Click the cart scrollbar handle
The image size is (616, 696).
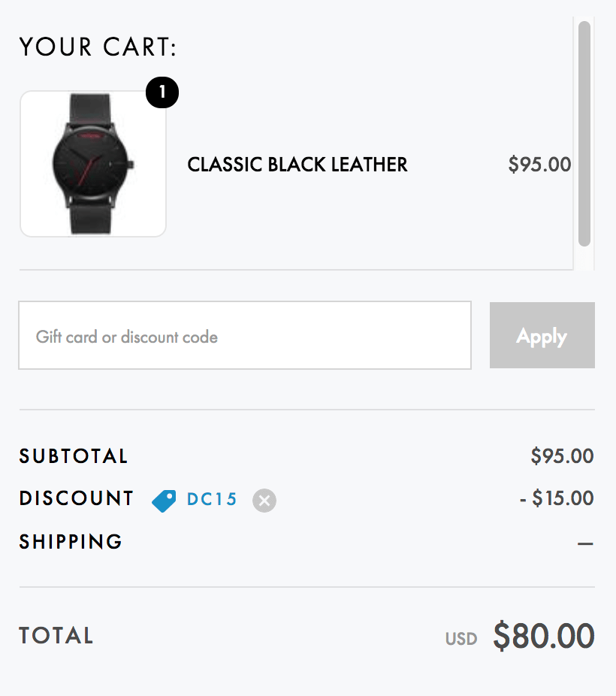[x=584, y=134]
